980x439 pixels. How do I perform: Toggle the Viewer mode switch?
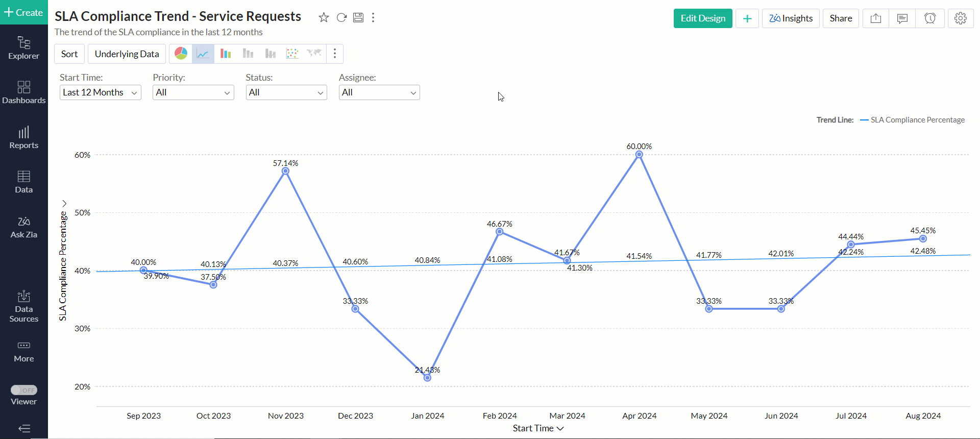[x=24, y=390]
